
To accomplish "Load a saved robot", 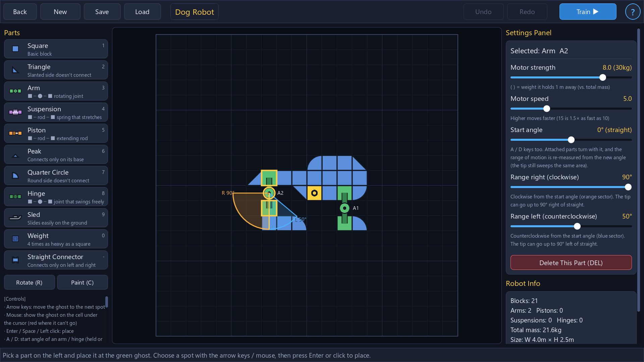I will coord(142,12).
